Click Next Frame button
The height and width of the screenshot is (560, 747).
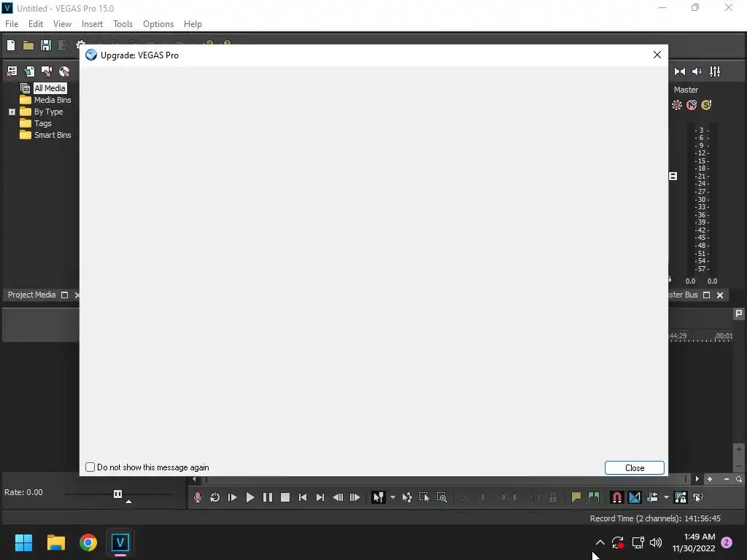(x=355, y=497)
